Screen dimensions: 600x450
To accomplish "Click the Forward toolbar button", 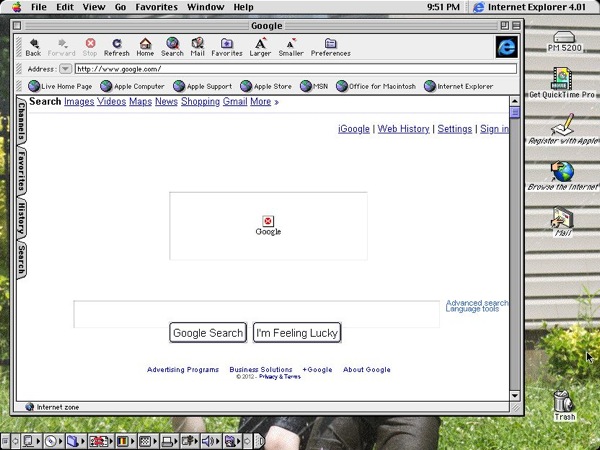I will (62, 47).
